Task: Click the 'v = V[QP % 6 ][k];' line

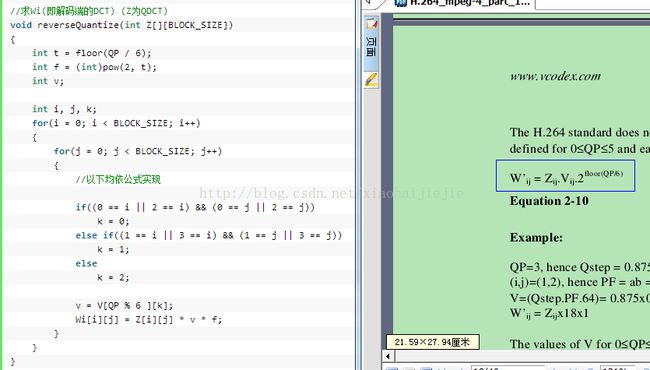Action: pos(124,306)
